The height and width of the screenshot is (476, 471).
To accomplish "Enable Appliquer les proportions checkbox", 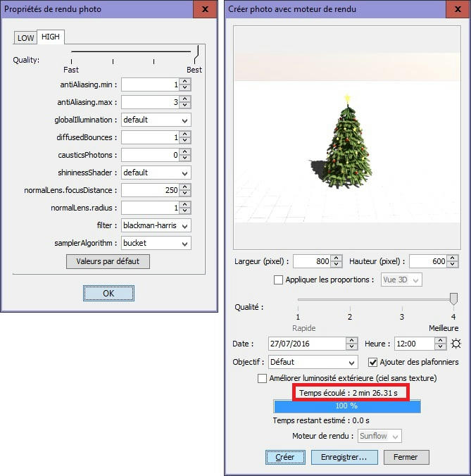I will (278, 280).
